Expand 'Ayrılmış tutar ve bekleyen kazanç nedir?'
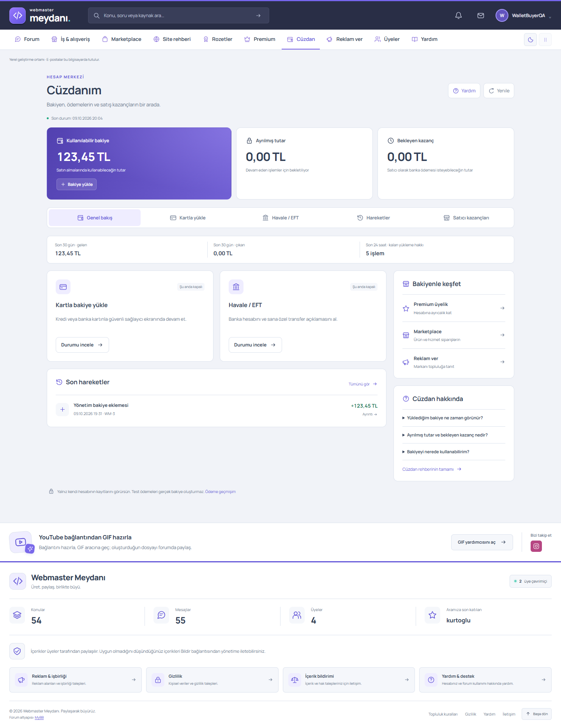Viewport: 561px width, 728px height. point(453,435)
